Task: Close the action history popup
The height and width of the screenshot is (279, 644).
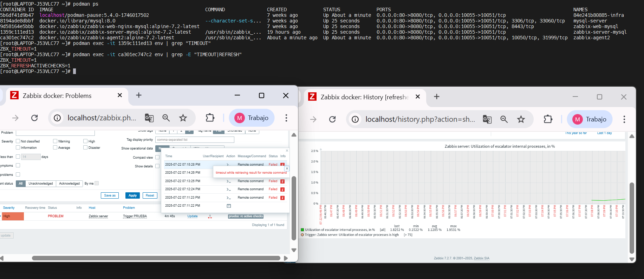Action: click(287, 151)
